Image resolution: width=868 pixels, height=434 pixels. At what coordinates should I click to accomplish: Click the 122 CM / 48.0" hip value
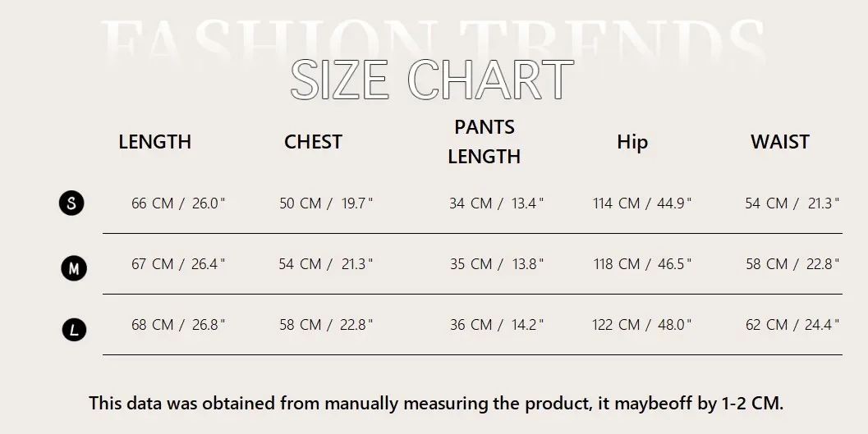tap(642, 325)
